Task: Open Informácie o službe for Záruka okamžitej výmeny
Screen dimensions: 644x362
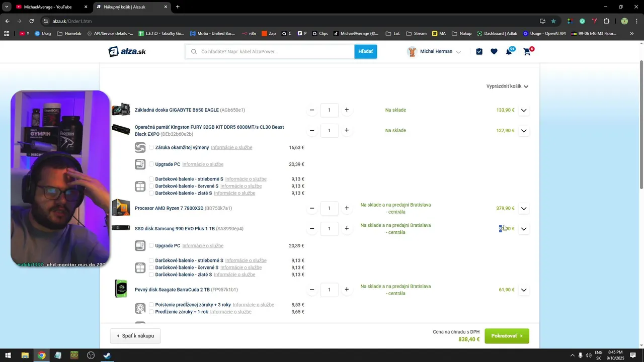Action: pos(231,147)
